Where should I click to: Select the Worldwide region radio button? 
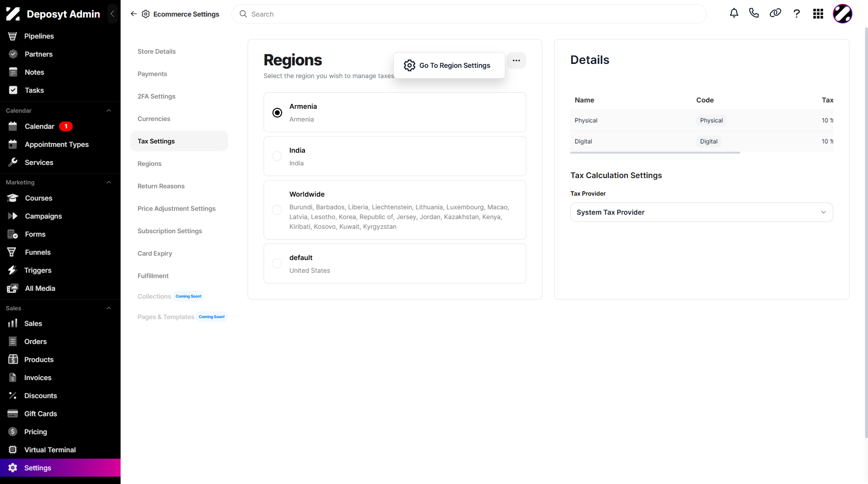[x=277, y=210]
